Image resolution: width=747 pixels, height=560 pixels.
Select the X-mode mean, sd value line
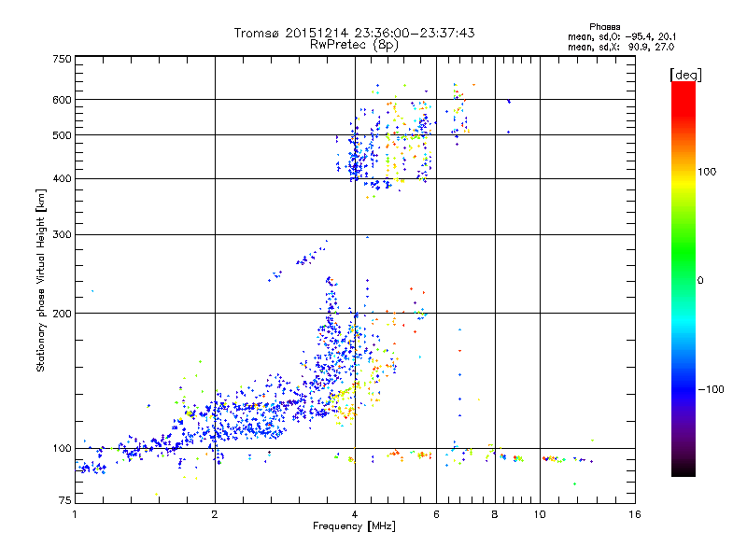point(621,46)
